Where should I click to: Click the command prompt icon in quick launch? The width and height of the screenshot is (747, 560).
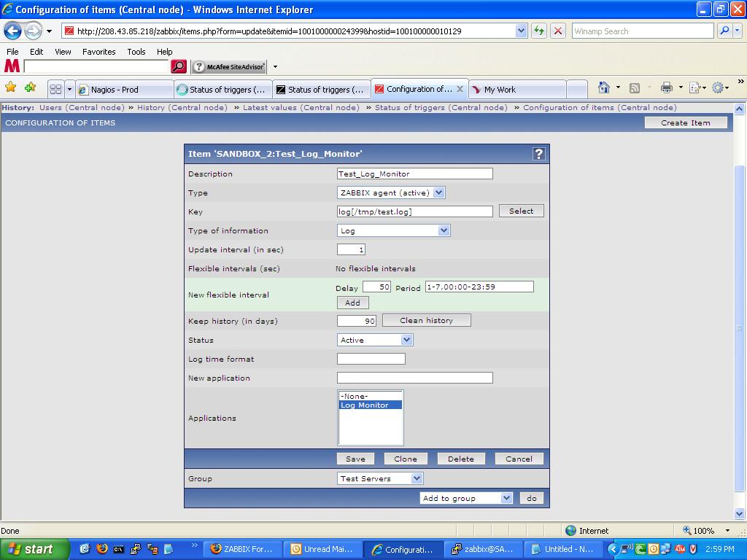[x=118, y=549]
